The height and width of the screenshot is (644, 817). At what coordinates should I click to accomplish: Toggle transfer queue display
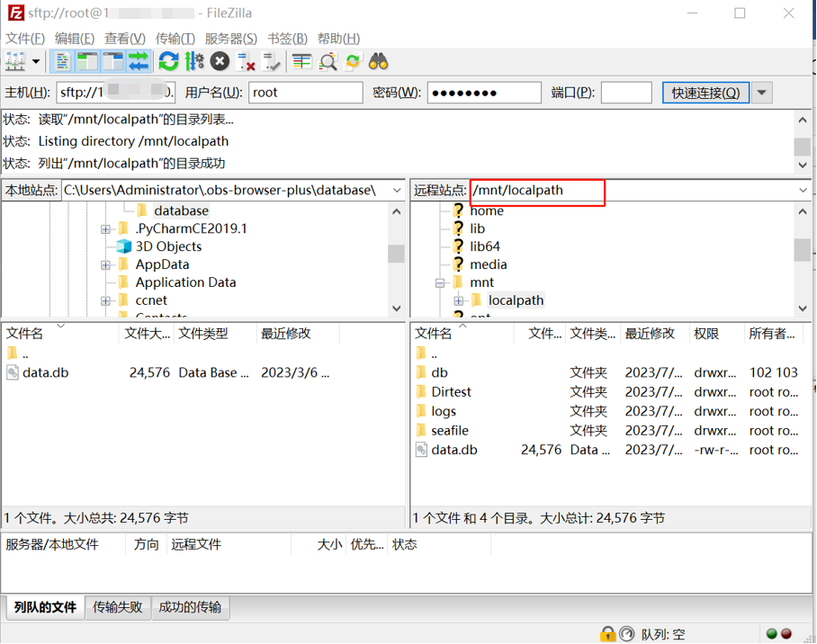click(139, 62)
